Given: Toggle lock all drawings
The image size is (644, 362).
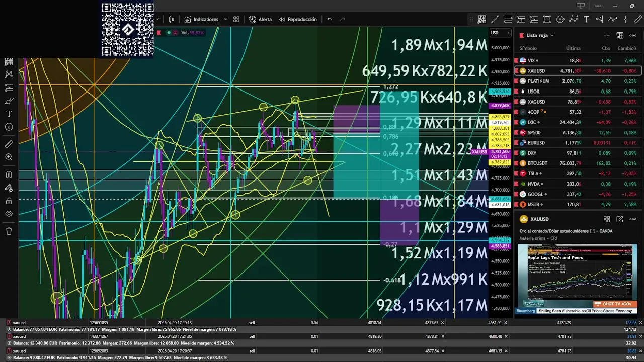Looking at the screenshot, I should point(9,201).
